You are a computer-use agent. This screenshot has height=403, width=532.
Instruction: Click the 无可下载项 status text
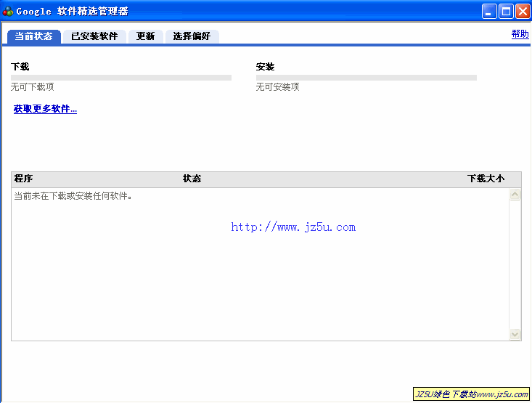(32, 87)
